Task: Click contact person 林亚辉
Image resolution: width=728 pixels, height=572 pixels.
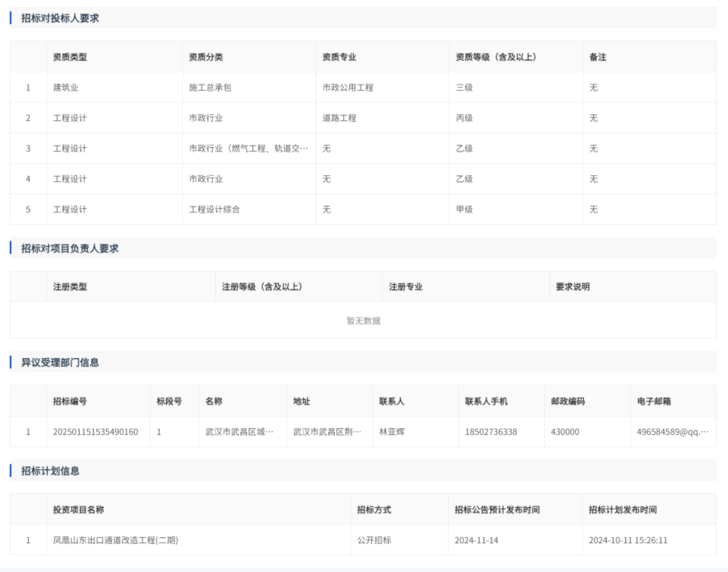Action: [x=393, y=432]
